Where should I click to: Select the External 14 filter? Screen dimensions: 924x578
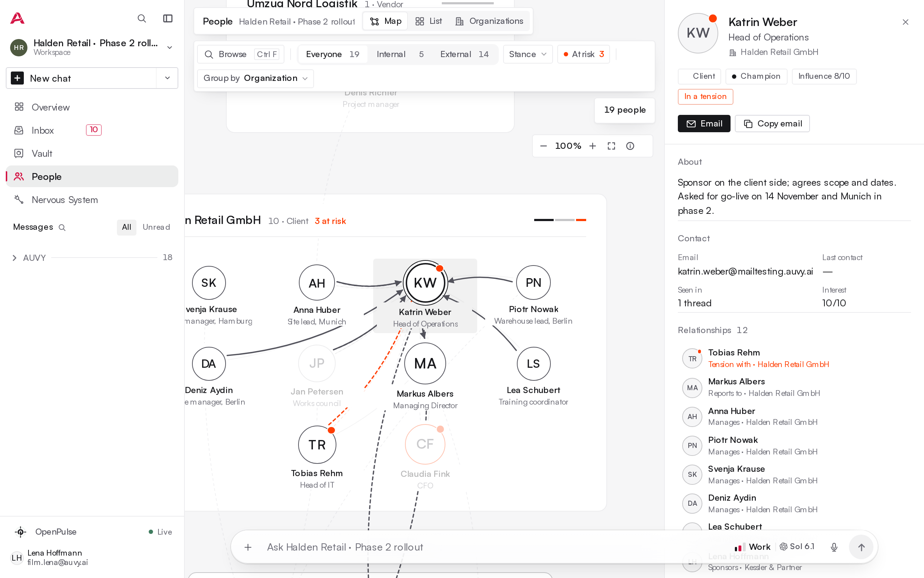click(x=464, y=54)
